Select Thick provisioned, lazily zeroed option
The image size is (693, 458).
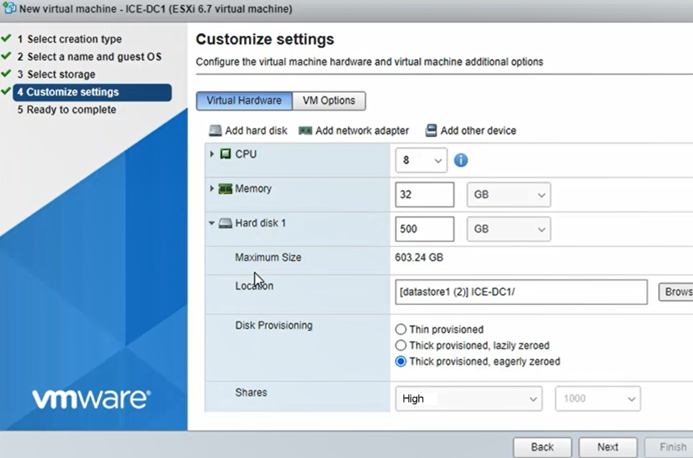point(400,345)
